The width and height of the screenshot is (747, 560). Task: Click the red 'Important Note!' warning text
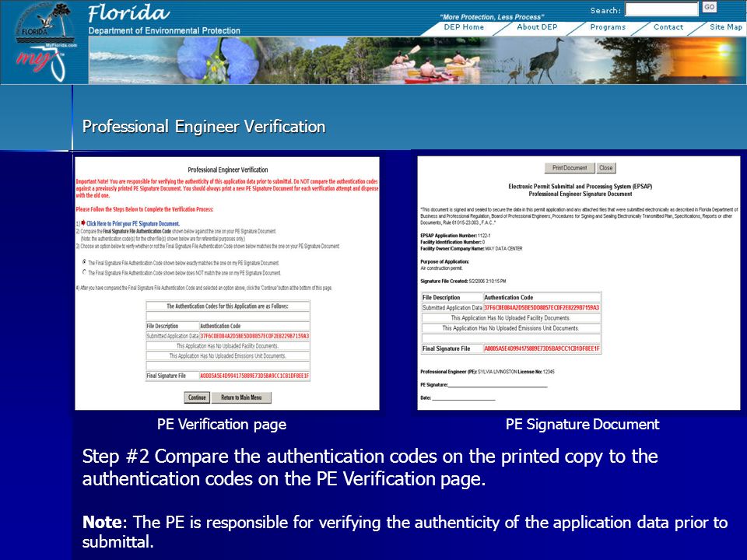coord(227,188)
